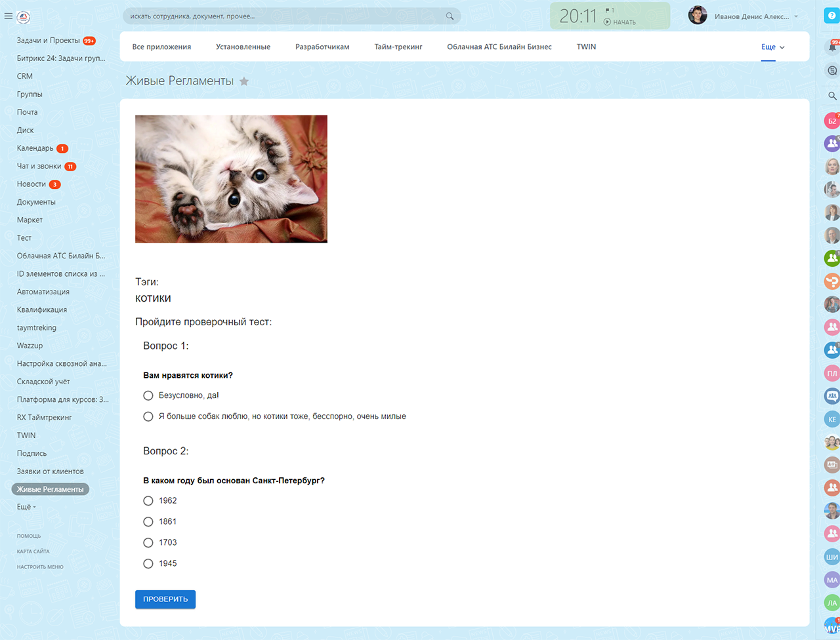The width and height of the screenshot is (840, 640).
Task: Open the chat messages bubble icon
Action: pos(832,71)
